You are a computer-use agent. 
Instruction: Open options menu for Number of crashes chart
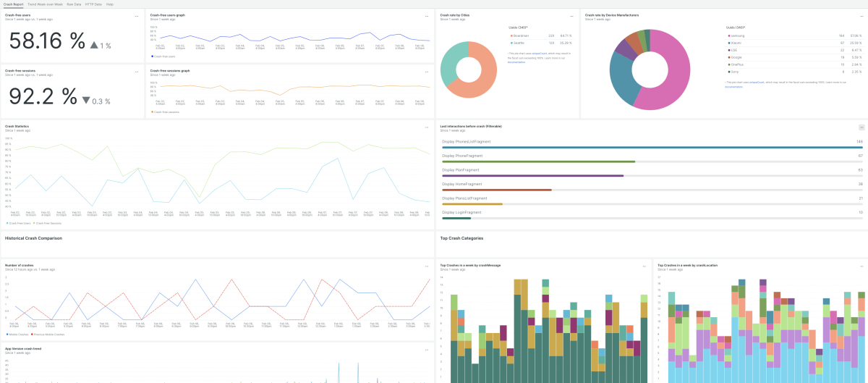point(427,266)
